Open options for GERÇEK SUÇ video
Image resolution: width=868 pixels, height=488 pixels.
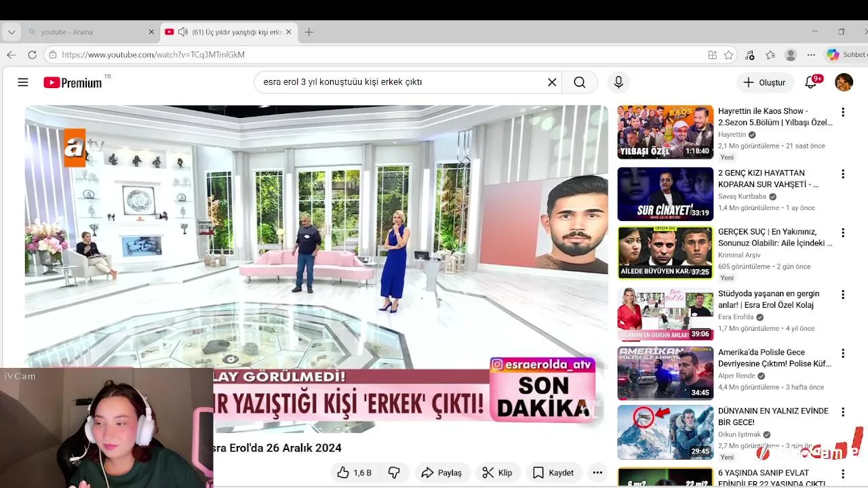[x=843, y=232]
